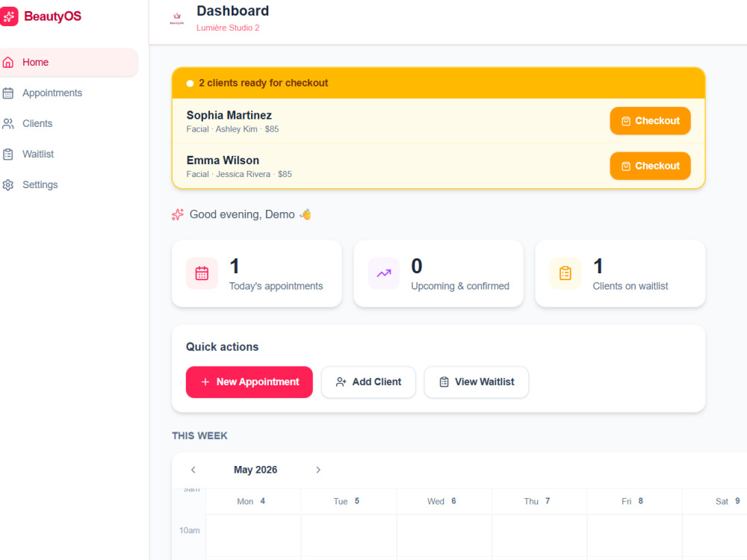
Task: Go to previous week with left chevron
Action: tap(193, 470)
